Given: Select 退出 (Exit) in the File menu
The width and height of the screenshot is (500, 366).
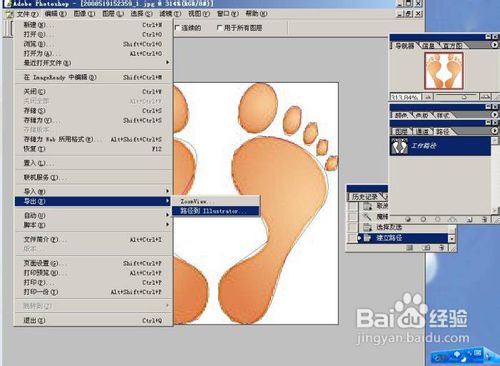Looking at the screenshot, I should pyautogui.click(x=93, y=320).
